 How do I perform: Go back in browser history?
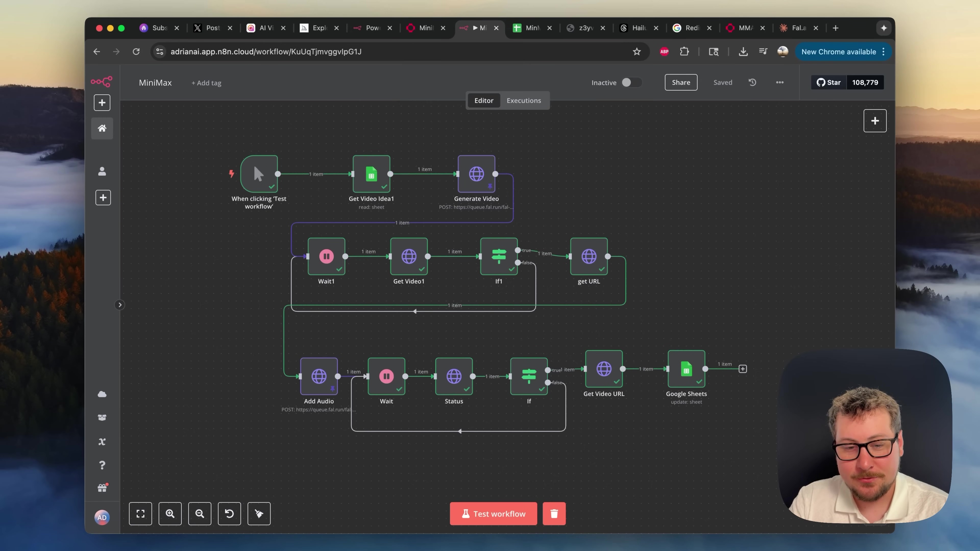pyautogui.click(x=97, y=52)
